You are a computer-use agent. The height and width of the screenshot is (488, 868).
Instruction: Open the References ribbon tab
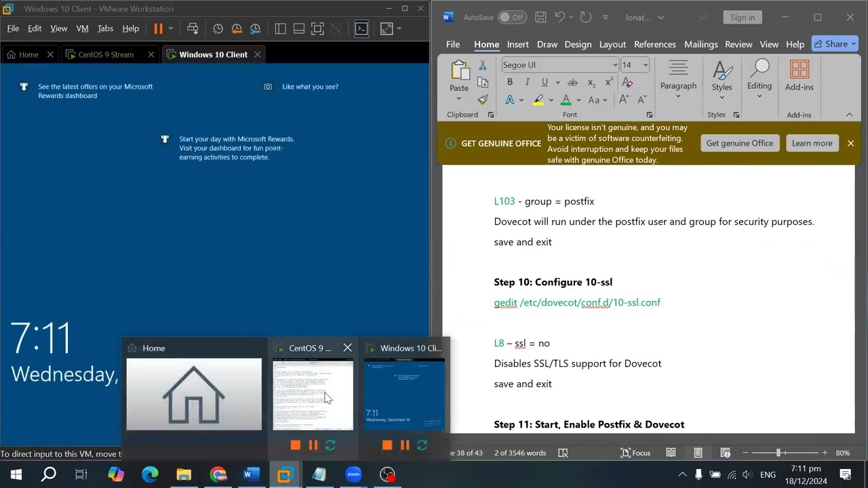[x=654, y=44]
